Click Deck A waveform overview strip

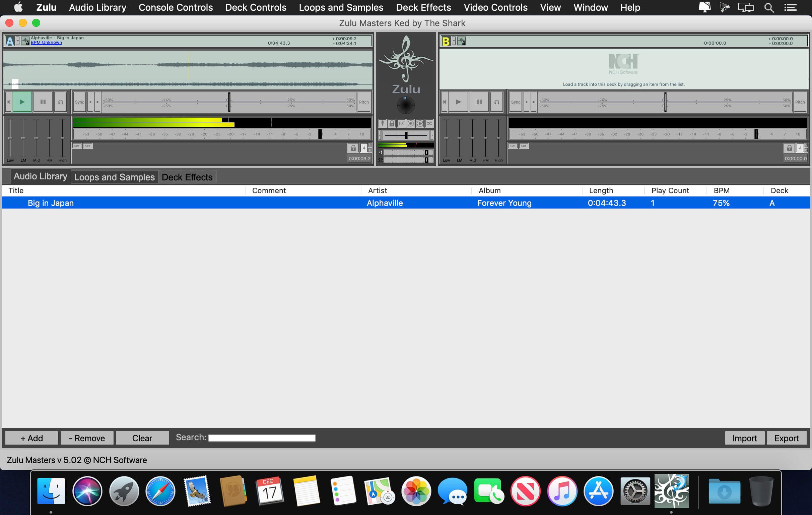pyautogui.click(x=188, y=84)
